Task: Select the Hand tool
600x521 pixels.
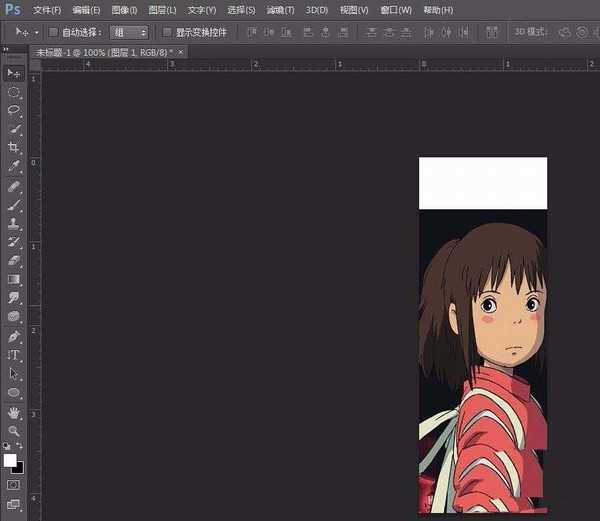Action: coord(14,412)
